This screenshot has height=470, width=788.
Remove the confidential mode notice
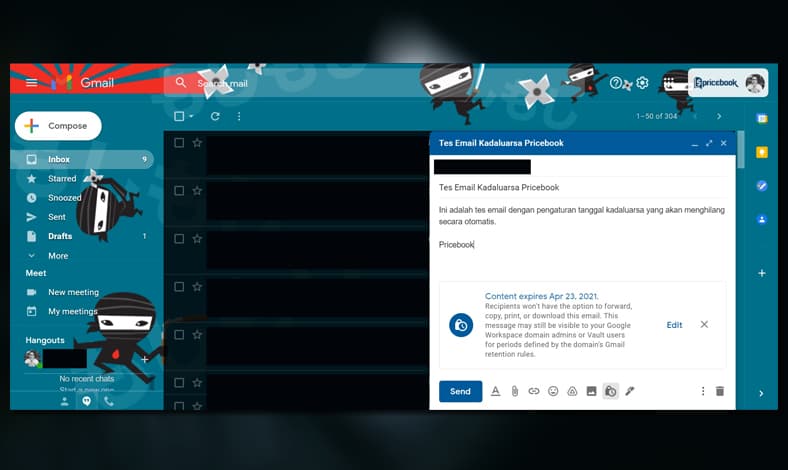704,324
